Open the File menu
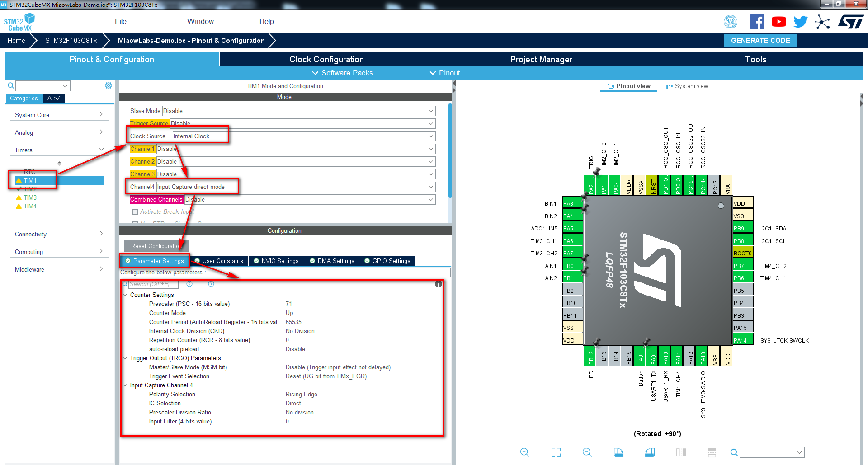 point(121,21)
